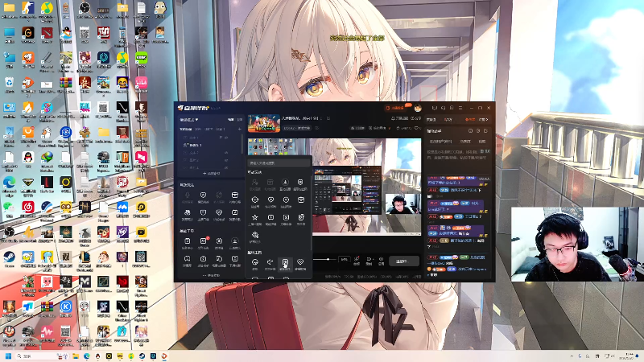The width and height of the screenshot is (644, 362).
Task: Select the highlighted tool under the cursor
Action: tap(285, 263)
